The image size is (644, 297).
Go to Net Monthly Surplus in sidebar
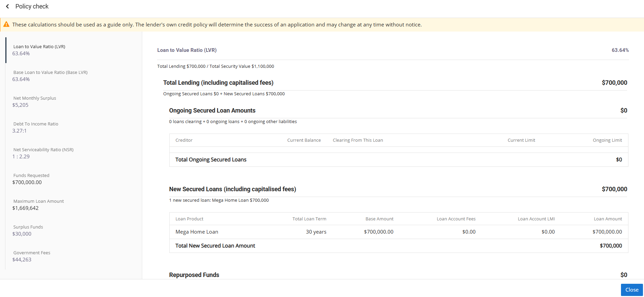pyautogui.click(x=35, y=101)
